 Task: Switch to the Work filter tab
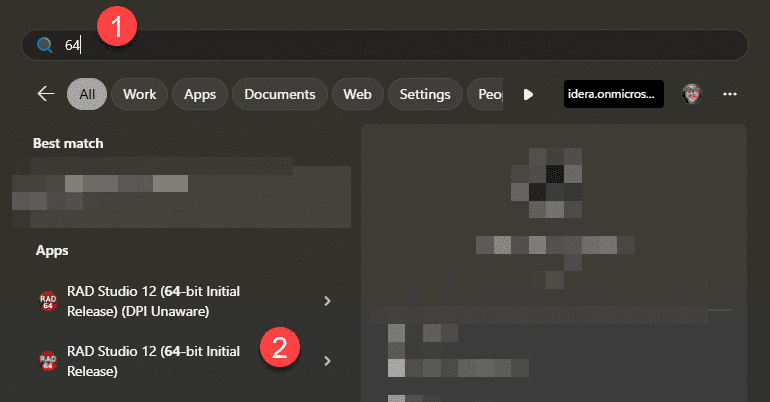pyautogui.click(x=139, y=94)
